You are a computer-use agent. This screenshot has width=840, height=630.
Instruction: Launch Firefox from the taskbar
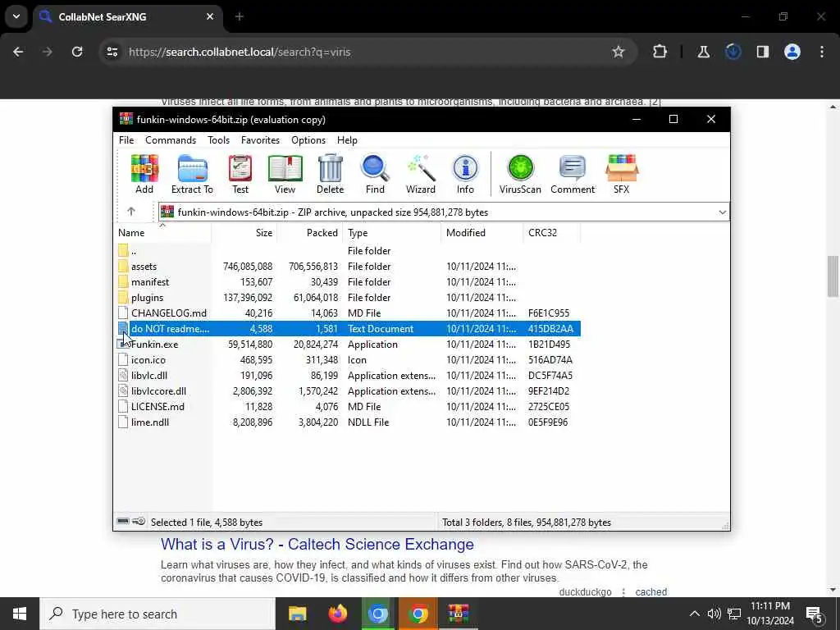point(337,614)
